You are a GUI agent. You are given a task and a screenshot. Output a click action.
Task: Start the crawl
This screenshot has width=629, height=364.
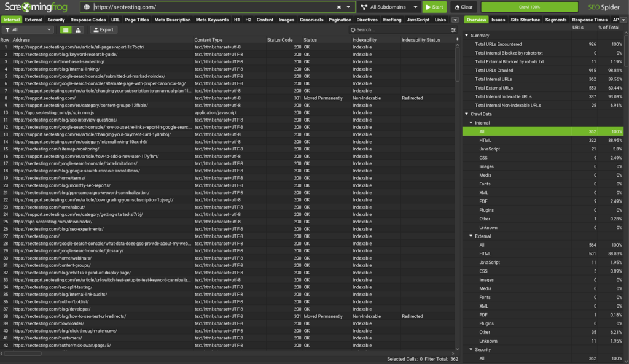434,7
